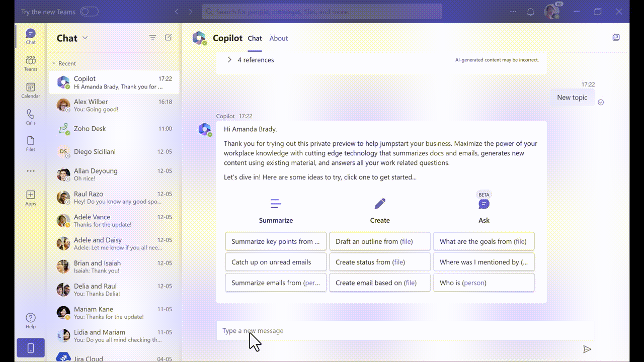Image resolution: width=644 pixels, height=362 pixels.
Task: Open Files in the left rail
Action: (31, 143)
